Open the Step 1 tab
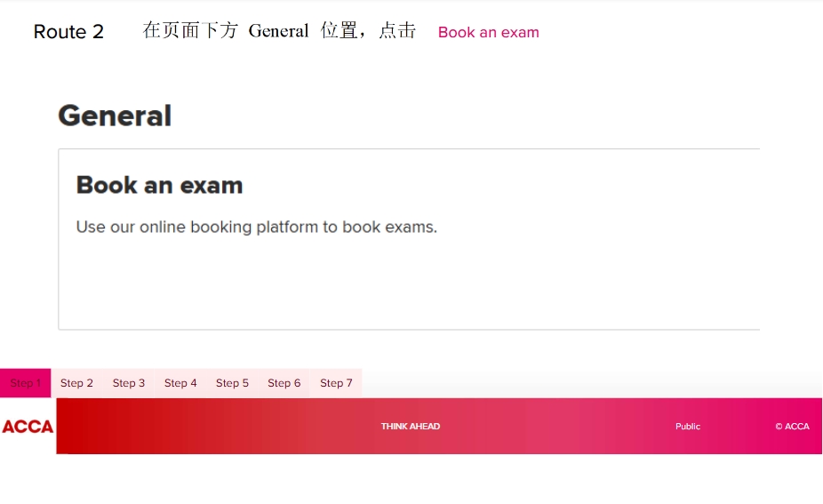 click(x=25, y=383)
